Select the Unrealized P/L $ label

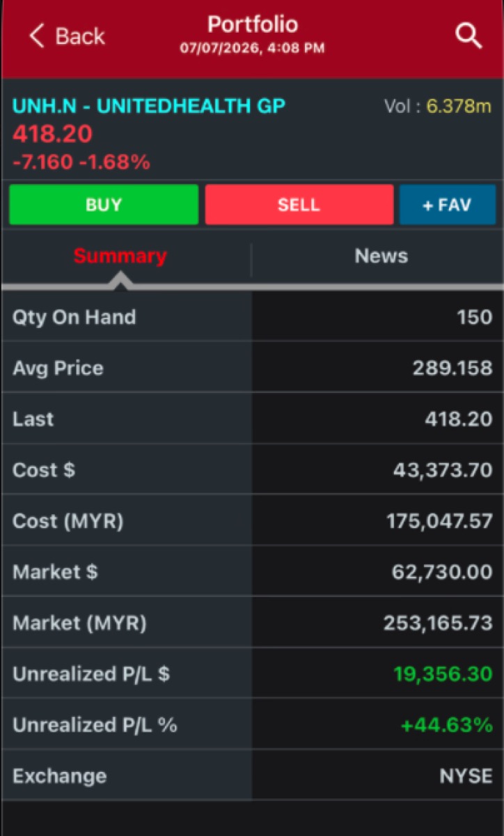[x=90, y=674]
